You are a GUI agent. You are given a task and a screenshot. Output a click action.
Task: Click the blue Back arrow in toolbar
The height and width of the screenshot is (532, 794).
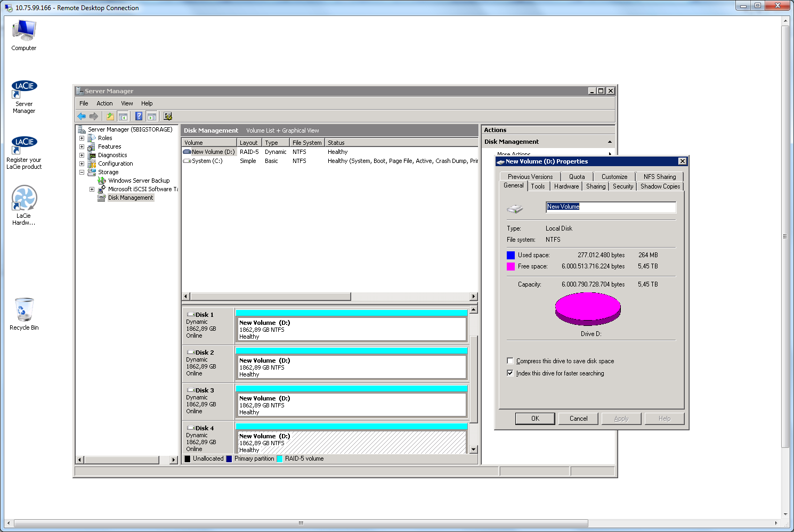click(x=82, y=116)
